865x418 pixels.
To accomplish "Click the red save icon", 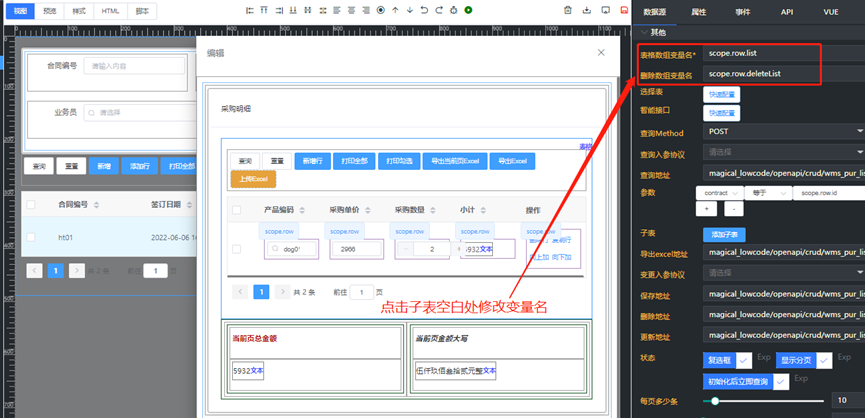I will (x=624, y=10).
